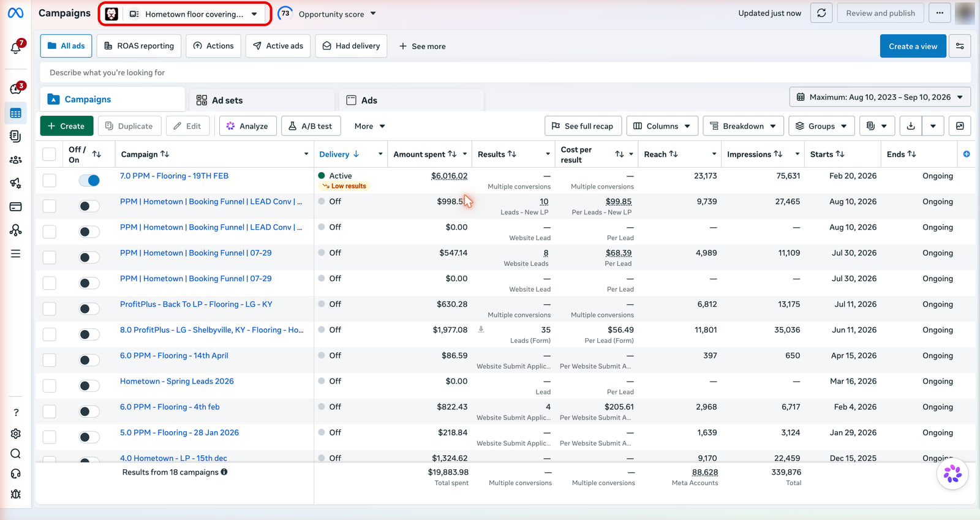Turn off the 7.0 PPM - Flooring - 19TH FEB campaign

click(x=89, y=180)
